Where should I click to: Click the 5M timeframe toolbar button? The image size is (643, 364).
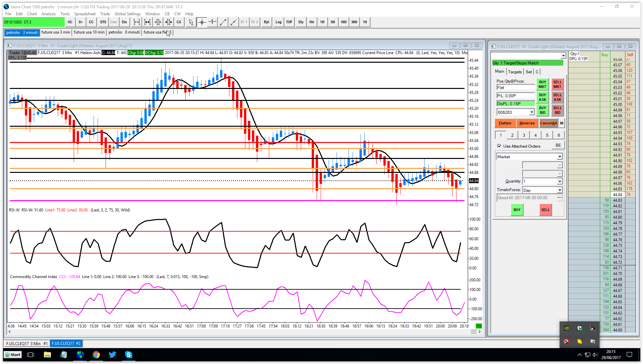point(333,22)
